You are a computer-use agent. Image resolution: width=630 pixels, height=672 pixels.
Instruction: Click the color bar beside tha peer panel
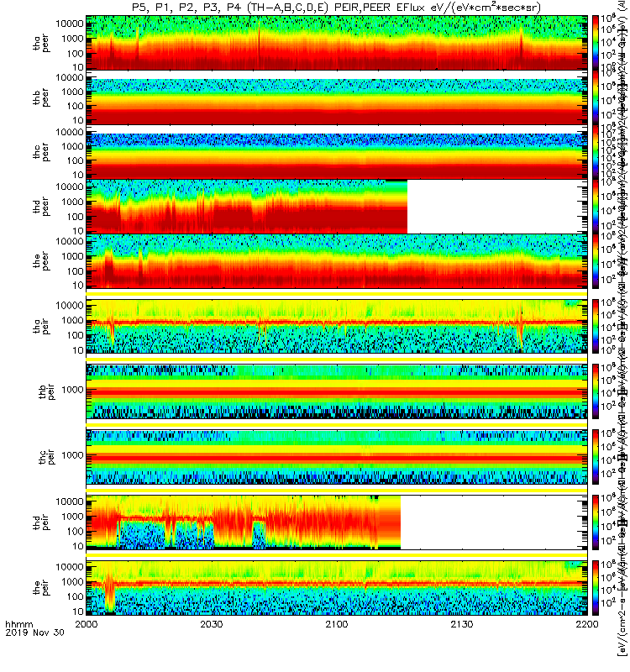(596, 43)
